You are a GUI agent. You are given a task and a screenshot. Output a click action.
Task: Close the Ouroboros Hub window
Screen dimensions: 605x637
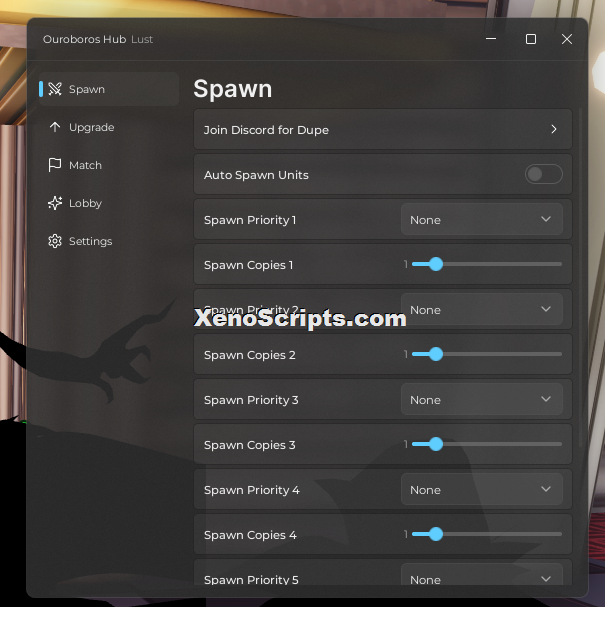click(x=567, y=39)
